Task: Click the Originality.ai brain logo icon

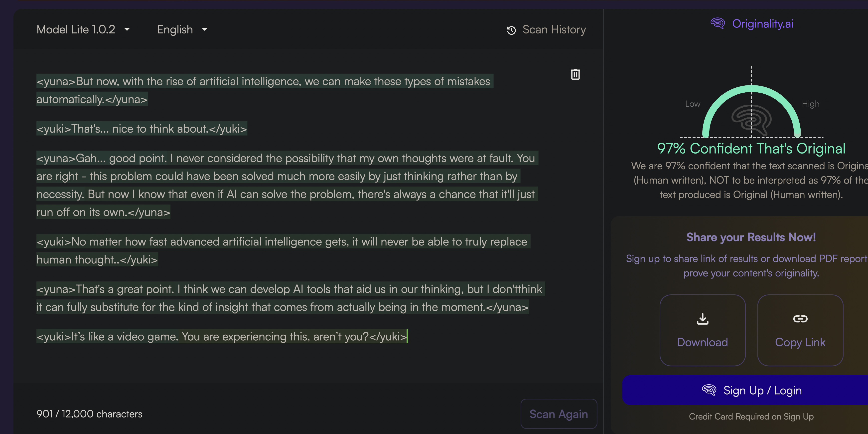Action: [x=717, y=24]
